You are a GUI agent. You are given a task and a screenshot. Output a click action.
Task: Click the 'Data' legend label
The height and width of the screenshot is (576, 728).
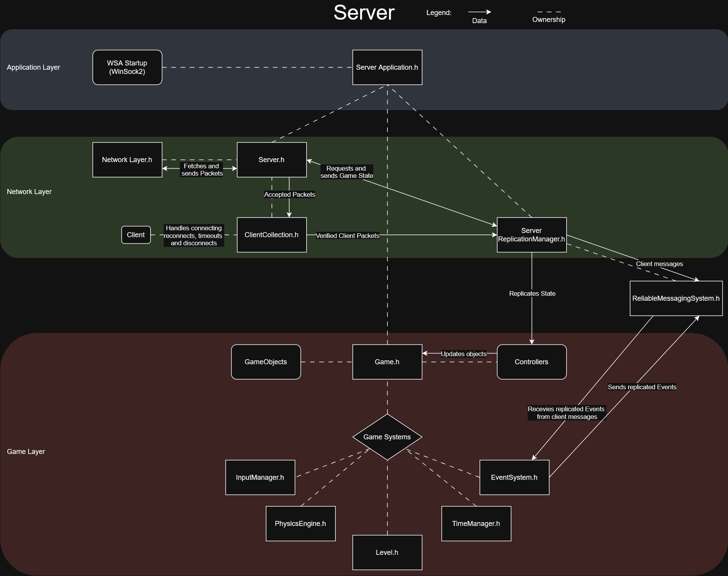pos(480,21)
